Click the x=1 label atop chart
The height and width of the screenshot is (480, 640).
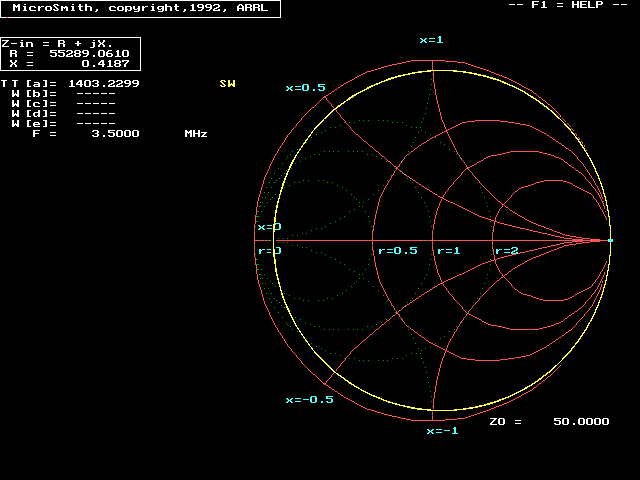[431, 40]
